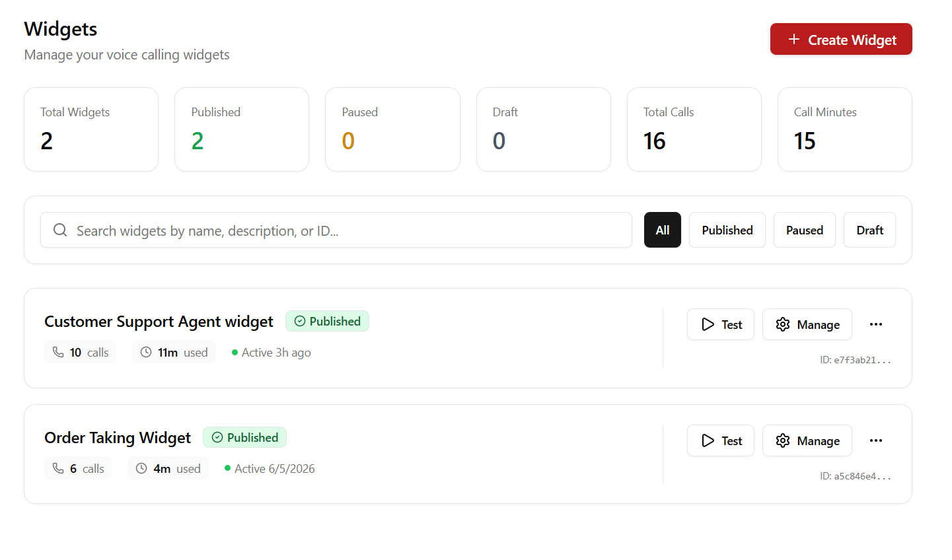Screen dimensions: 952x560
Task: Open more options for Order Taking Widget
Action: (876, 440)
